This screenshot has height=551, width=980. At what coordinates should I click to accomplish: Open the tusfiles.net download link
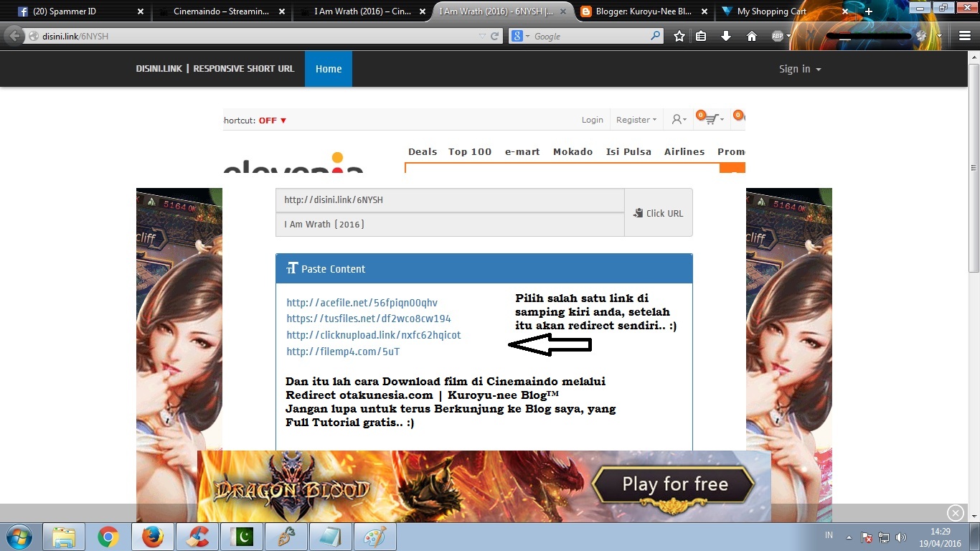369,319
